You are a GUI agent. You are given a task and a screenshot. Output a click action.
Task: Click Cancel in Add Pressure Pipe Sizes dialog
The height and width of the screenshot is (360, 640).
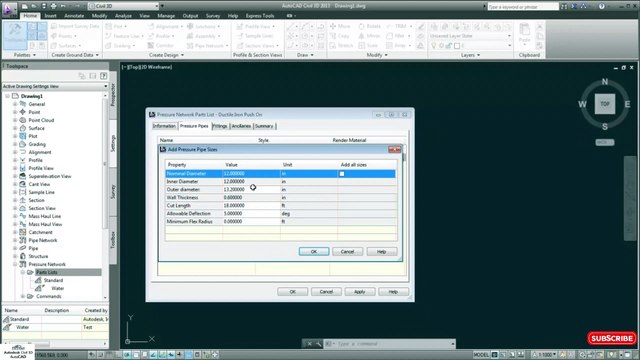pos(347,251)
